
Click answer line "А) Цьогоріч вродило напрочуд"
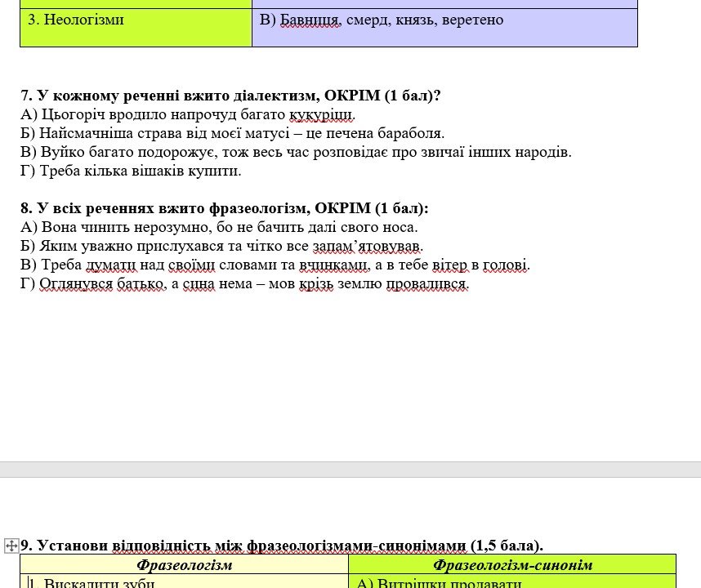coord(188,114)
